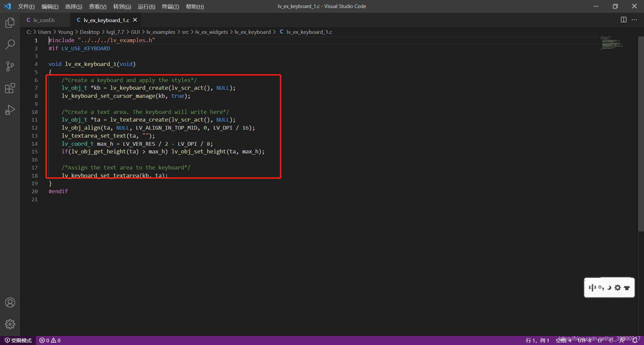
Task: Open the src breadcrumb dropdown
Action: pyautogui.click(x=185, y=32)
